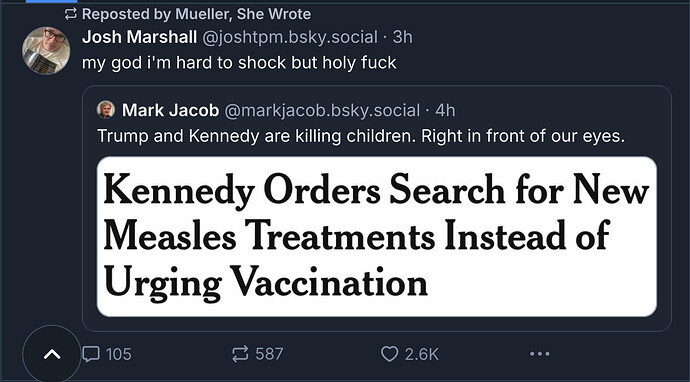This screenshot has width=690, height=382.
Task: Open the 'Mueller, She Wrote' reposter profile
Action: pos(243,14)
